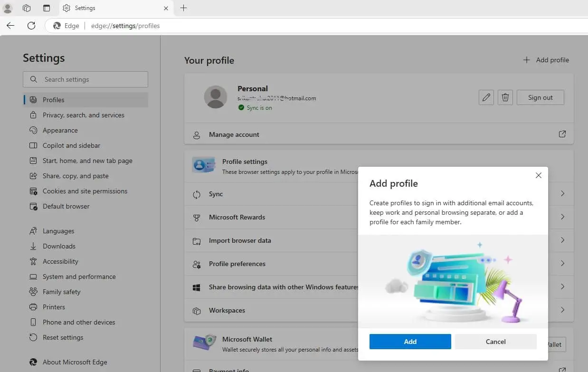Screen dimensions: 588x372
Task: Click the Windows logo icon next to Share browsing data
Action: tap(197, 287)
